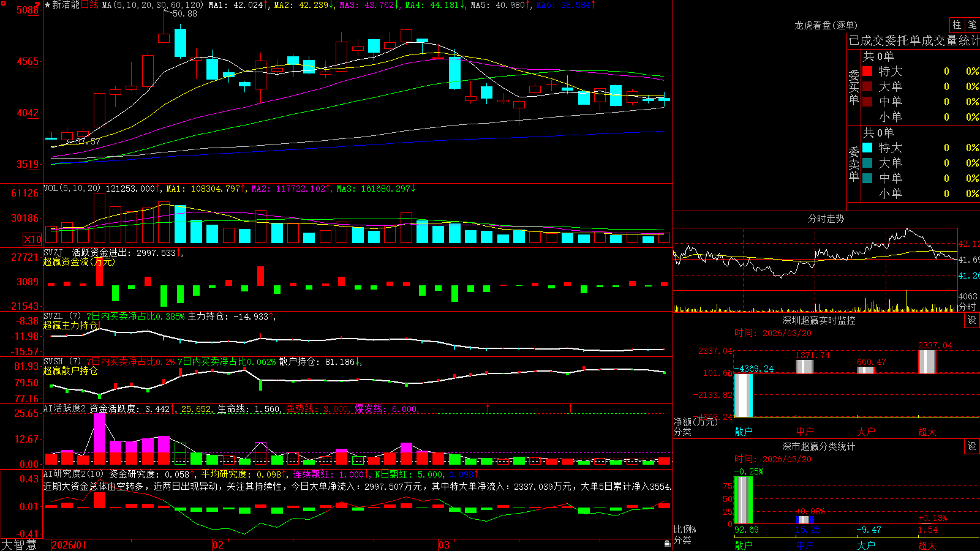Open the VOL(5,10,20) indicator label
980x551 pixels.
(72, 189)
